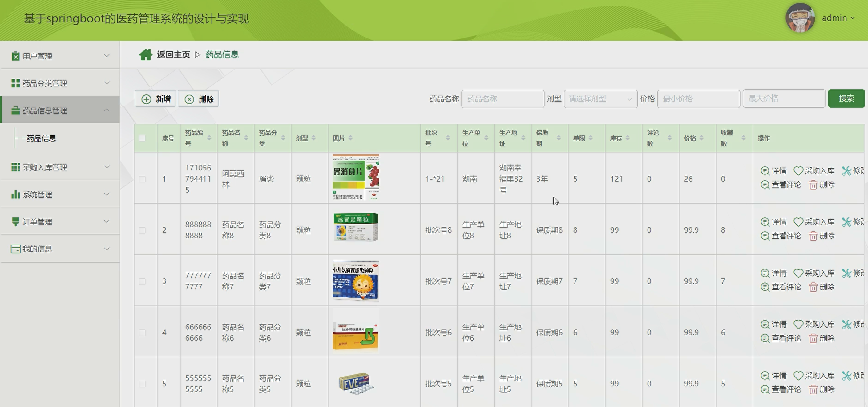Expand the 订单管理 menu chevron

[107, 221]
